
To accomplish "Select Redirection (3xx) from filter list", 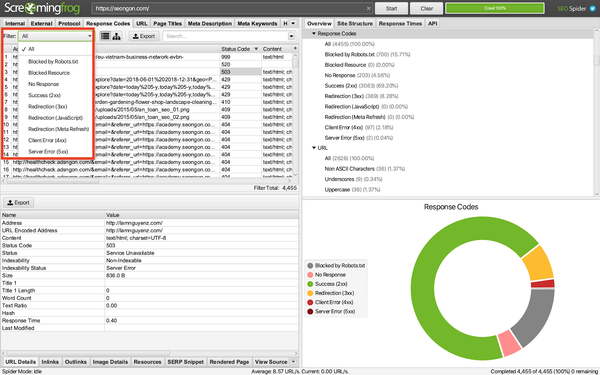I will coord(47,106).
